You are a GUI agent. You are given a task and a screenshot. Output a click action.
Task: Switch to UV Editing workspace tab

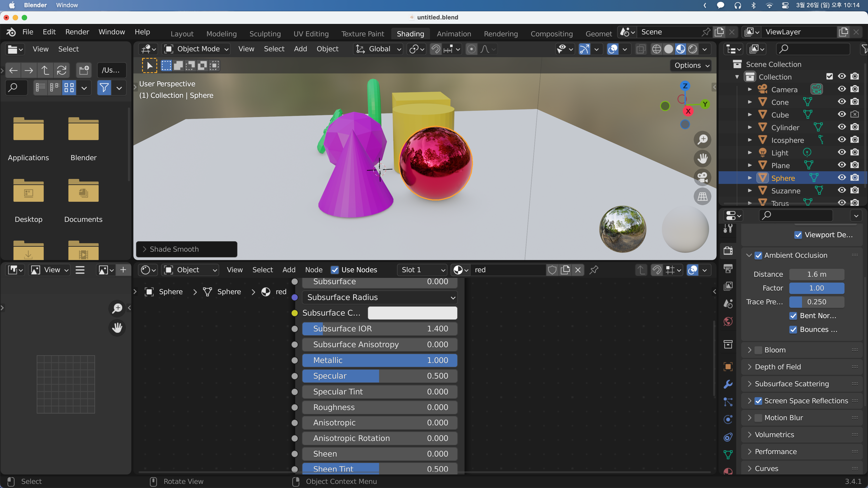pyautogui.click(x=311, y=34)
